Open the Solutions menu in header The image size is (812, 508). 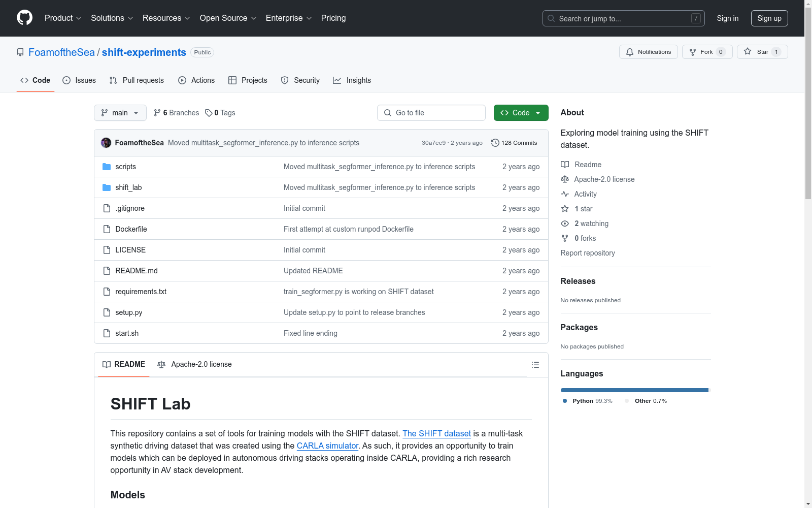(x=112, y=18)
